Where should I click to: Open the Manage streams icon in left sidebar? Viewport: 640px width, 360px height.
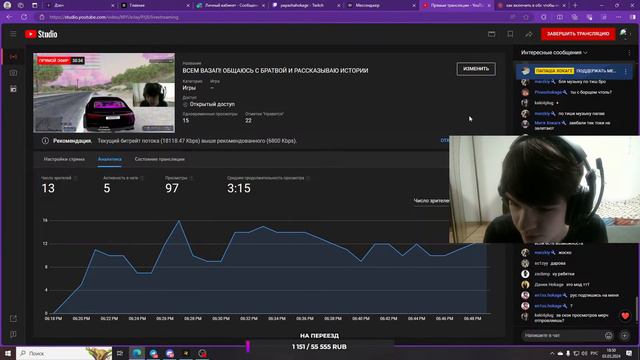point(13,89)
